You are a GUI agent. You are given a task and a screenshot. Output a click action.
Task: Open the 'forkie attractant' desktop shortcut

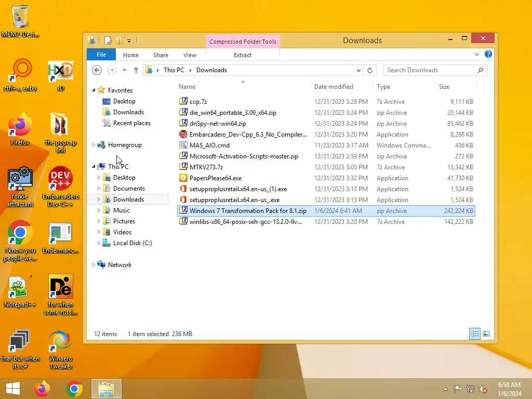click(20, 187)
